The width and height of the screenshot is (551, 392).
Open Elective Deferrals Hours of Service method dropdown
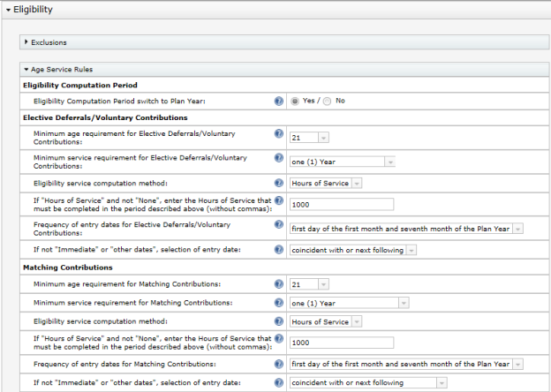click(326, 183)
